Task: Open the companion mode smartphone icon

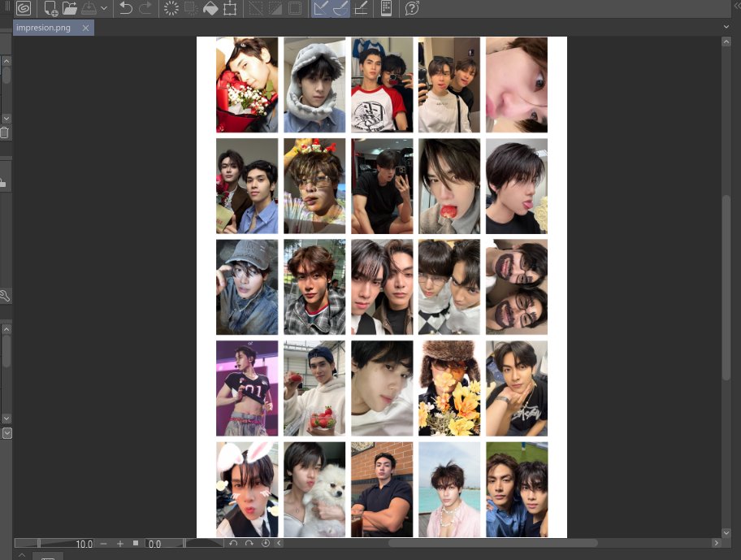Action: tap(385, 9)
